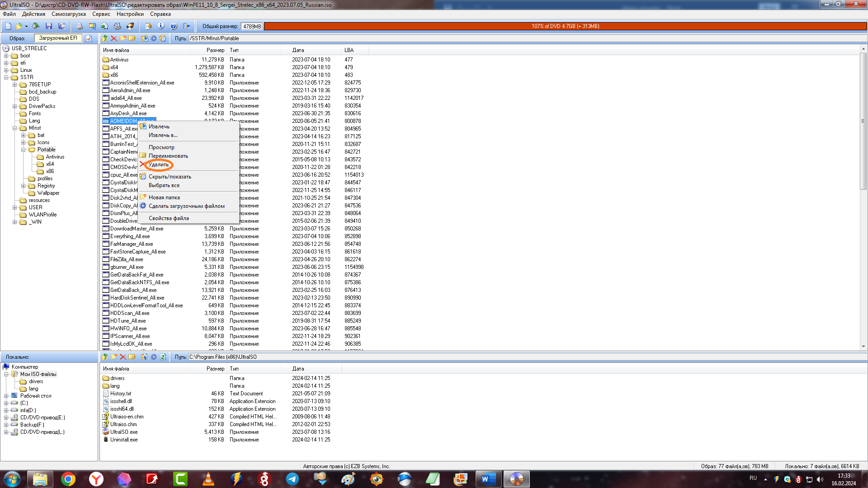
Task: Choose Удалить in the context menu
Action: [159, 164]
